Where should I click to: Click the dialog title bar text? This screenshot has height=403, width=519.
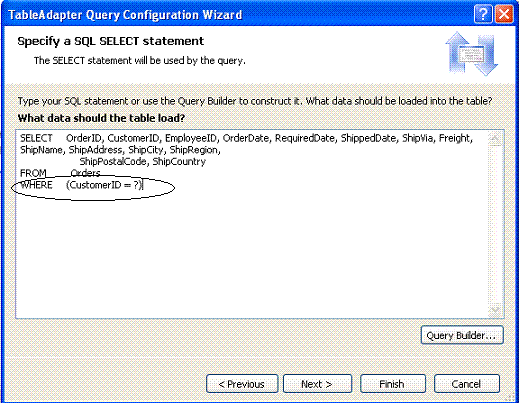(125, 15)
